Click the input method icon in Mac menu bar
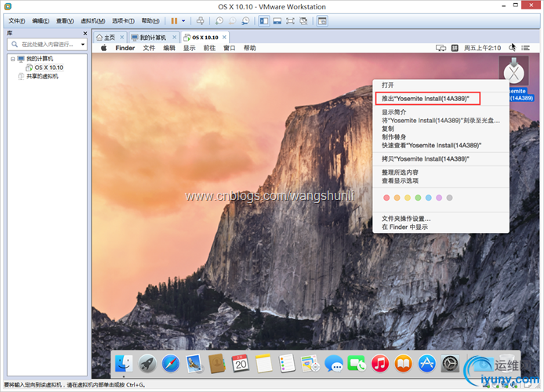The height and width of the screenshot is (392, 544). pyautogui.click(x=455, y=48)
